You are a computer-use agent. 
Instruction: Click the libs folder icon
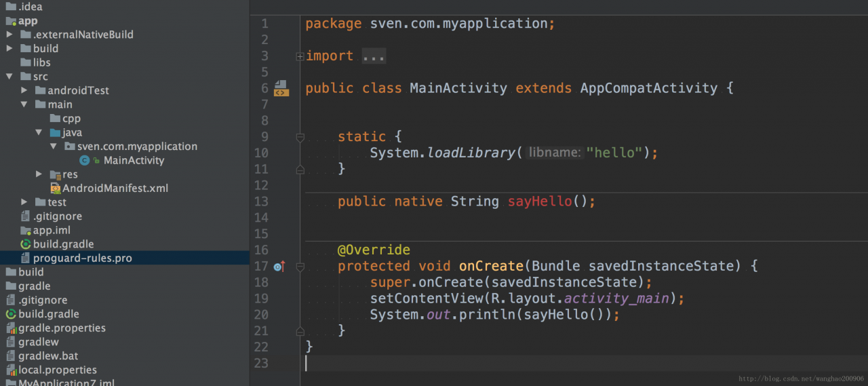(26, 62)
